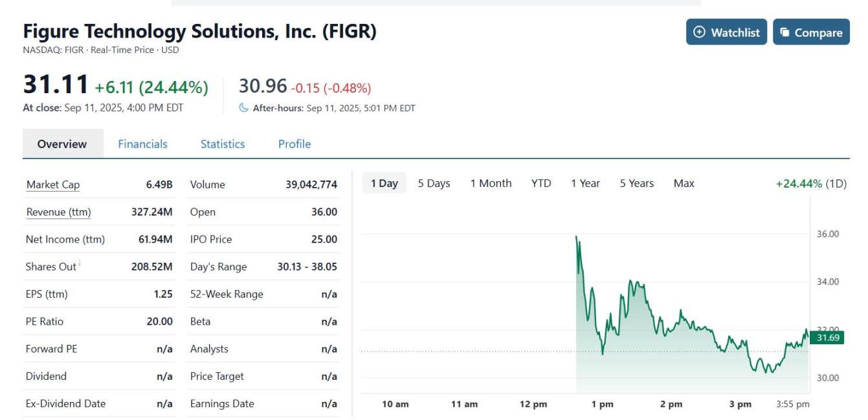Click the Watchlist plus icon
Image resolution: width=868 pixels, height=420 pixels.
(x=700, y=32)
